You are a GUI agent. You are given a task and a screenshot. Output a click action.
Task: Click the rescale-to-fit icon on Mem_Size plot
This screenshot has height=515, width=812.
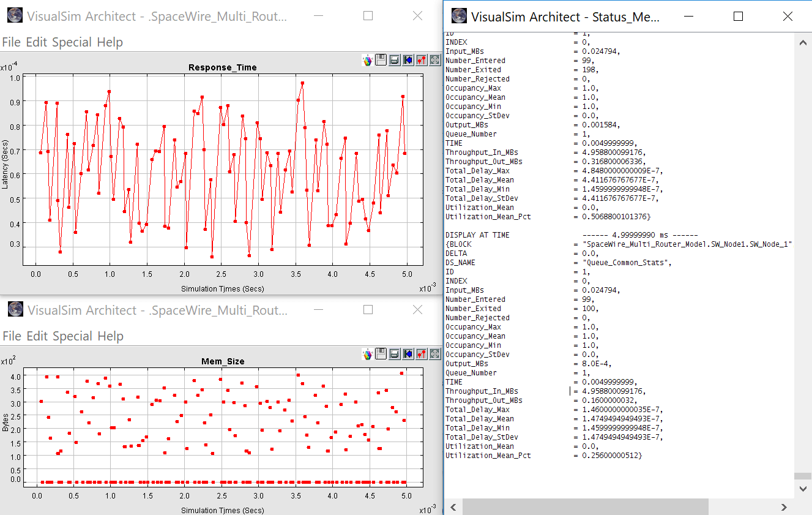pyautogui.click(x=435, y=354)
